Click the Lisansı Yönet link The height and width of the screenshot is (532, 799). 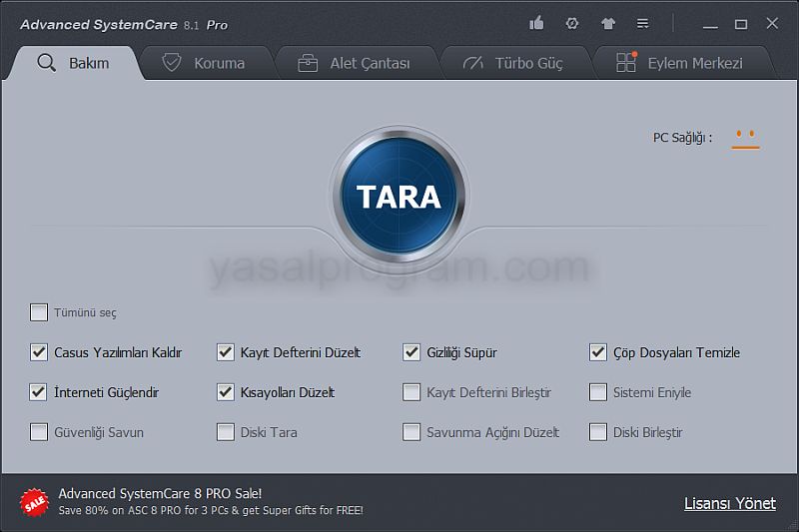[x=729, y=503]
